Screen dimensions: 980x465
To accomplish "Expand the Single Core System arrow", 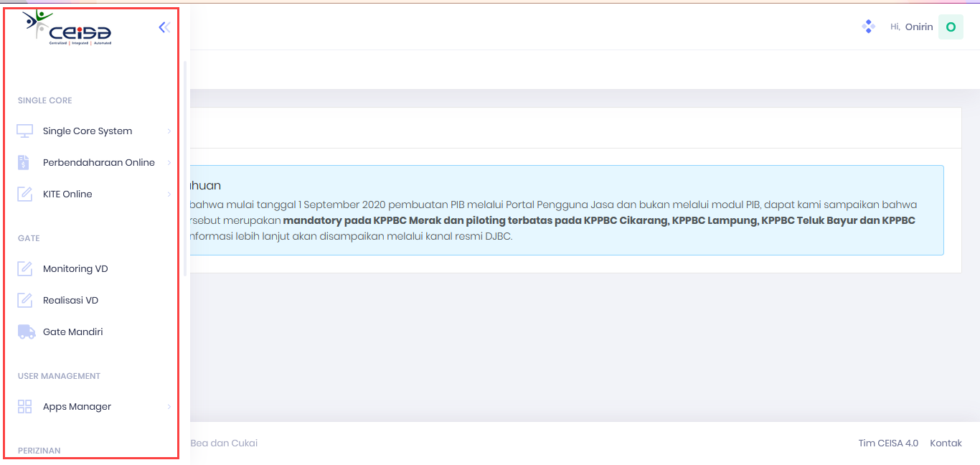I will [169, 131].
